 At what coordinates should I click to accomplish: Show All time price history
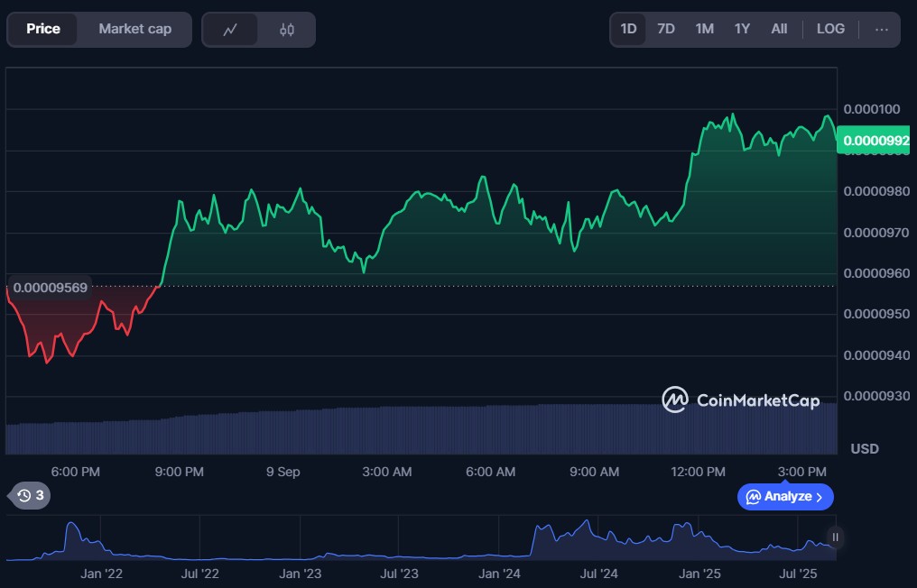[779, 29]
